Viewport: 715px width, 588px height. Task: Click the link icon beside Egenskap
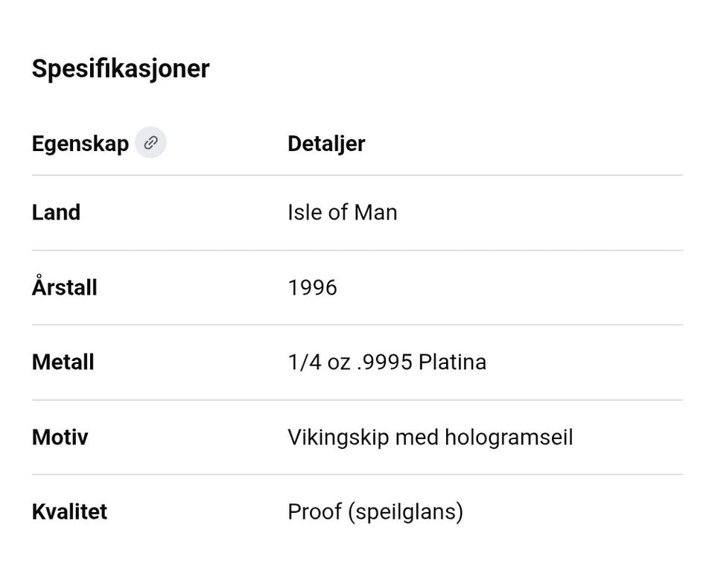click(x=150, y=142)
